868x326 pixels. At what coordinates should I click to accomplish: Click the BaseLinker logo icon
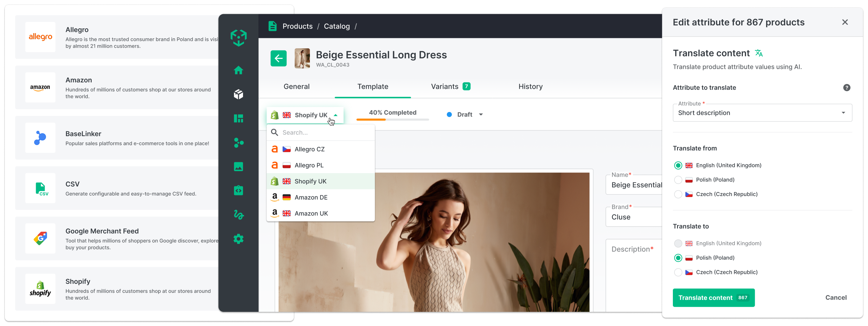tap(40, 138)
